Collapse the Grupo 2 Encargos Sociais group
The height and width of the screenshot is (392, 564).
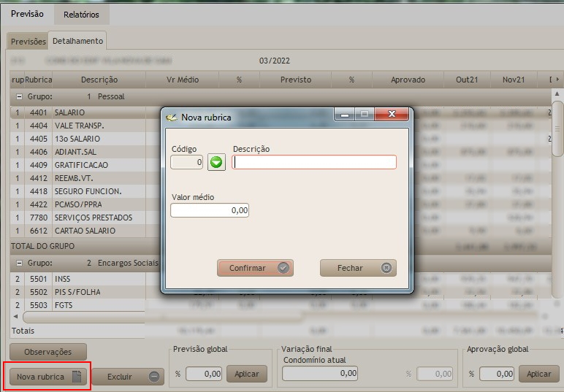(18, 263)
